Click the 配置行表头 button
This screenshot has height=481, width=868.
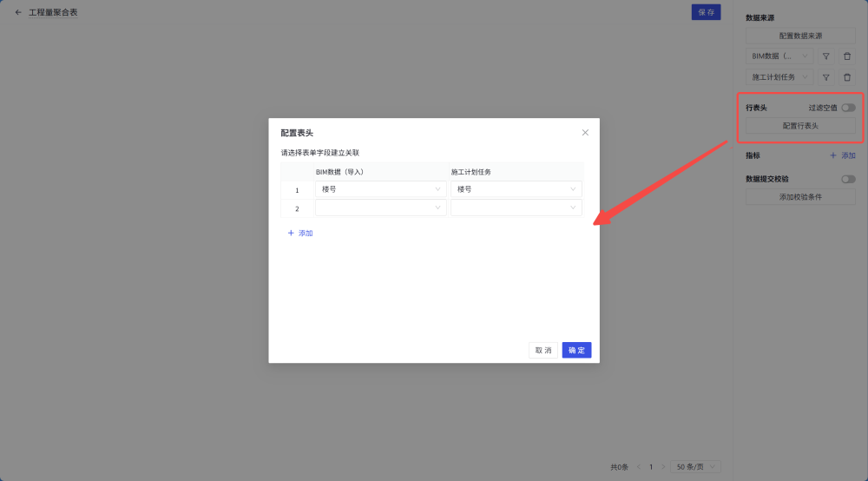[800, 126]
